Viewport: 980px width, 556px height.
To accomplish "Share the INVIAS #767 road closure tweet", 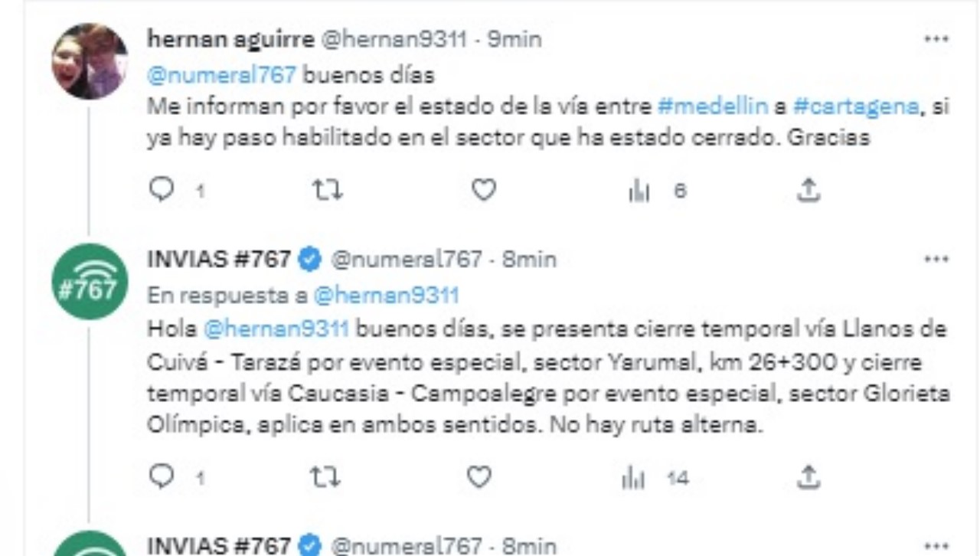I will click(808, 478).
